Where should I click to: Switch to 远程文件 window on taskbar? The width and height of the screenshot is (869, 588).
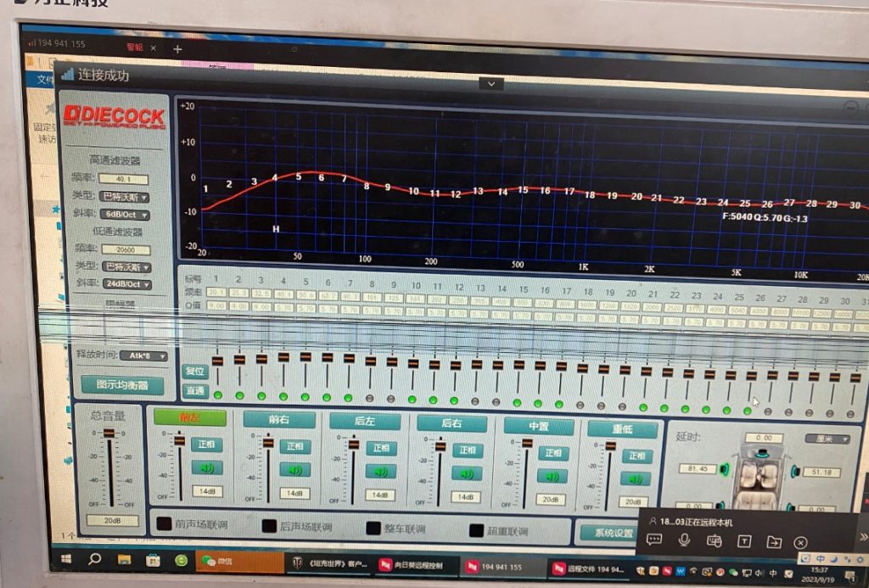pyautogui.click(x=591, y=568)
